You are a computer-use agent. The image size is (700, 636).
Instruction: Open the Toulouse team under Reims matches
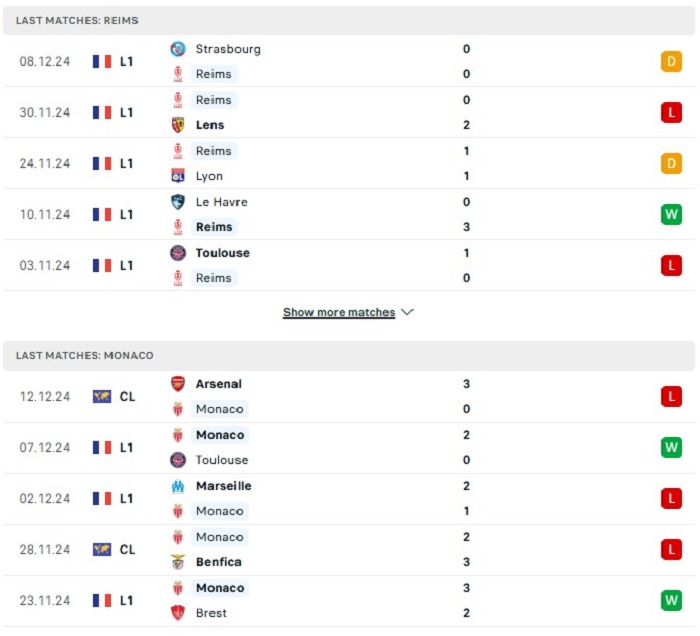pyautogui.click(x=222, y=253)
